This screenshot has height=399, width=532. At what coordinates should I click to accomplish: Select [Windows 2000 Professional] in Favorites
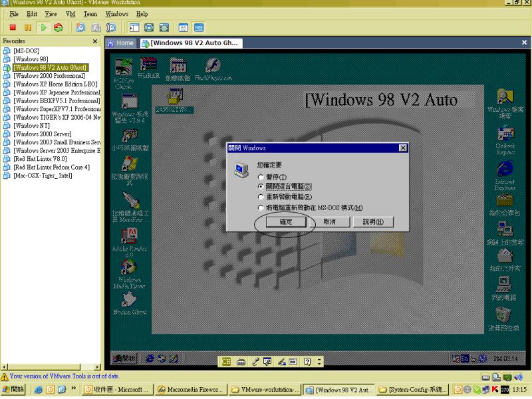click(x=49, y=76)
